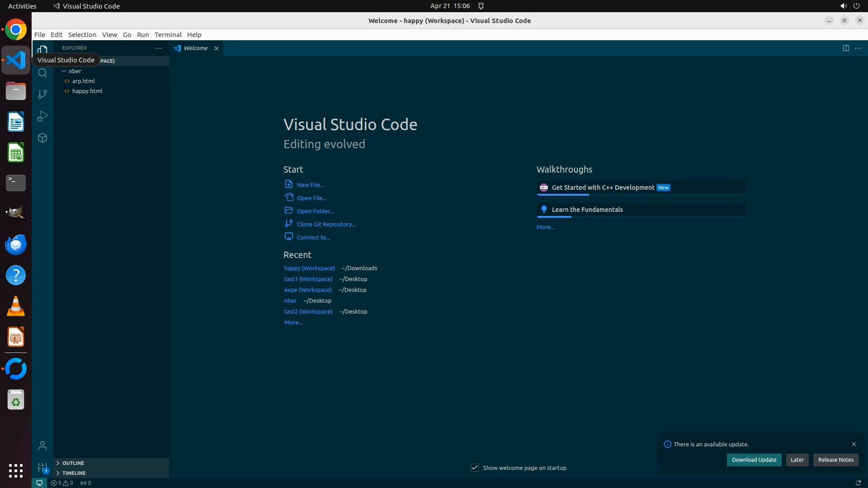868x488 pixels.
Task: Click the Accounts icon in activity bar
Action: 42,446
